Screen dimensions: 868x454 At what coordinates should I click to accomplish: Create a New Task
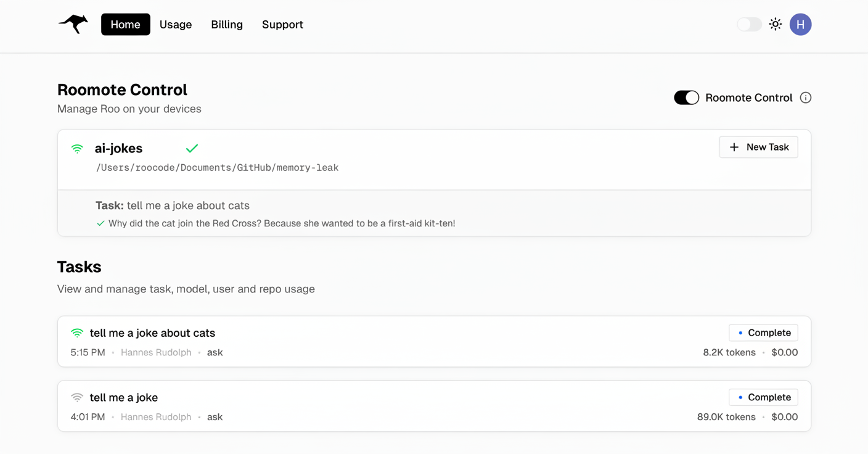(x=758, y=147)
